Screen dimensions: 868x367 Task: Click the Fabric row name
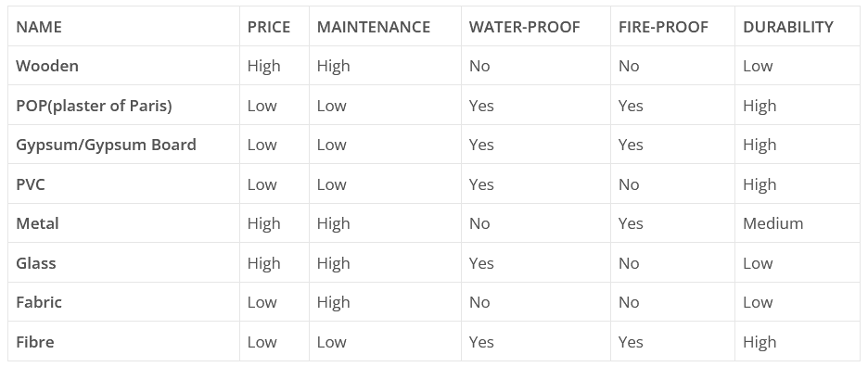click(x=39, y=302)
